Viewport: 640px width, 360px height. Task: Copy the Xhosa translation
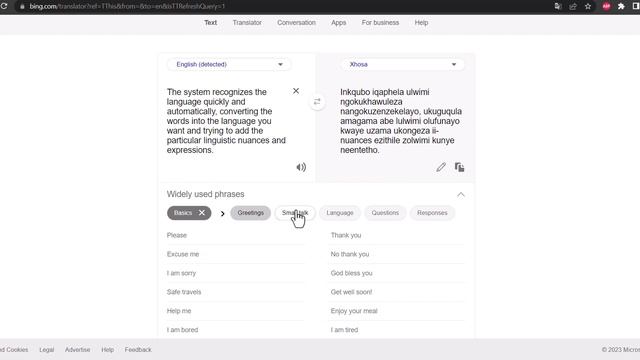point(460,167)
